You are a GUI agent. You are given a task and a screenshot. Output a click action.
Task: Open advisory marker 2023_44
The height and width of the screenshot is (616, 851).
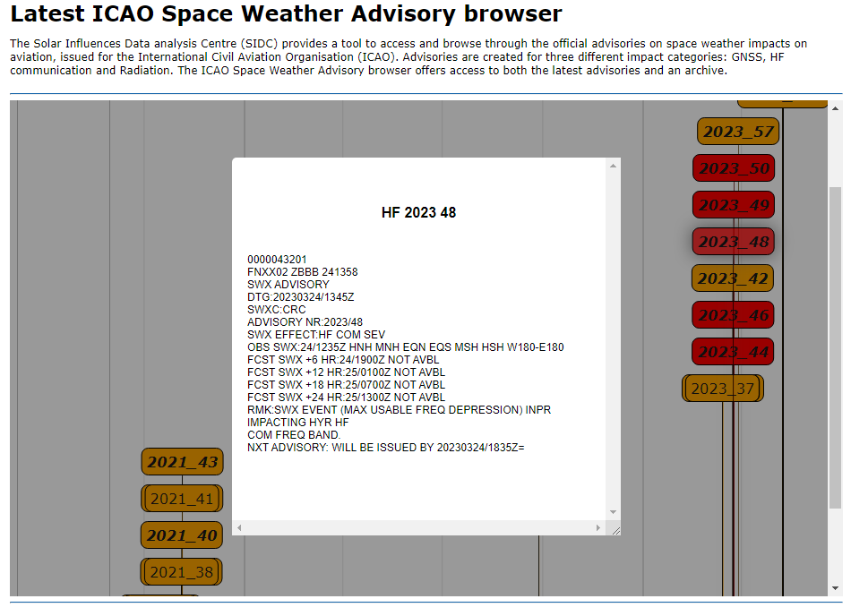coord(733,352)
